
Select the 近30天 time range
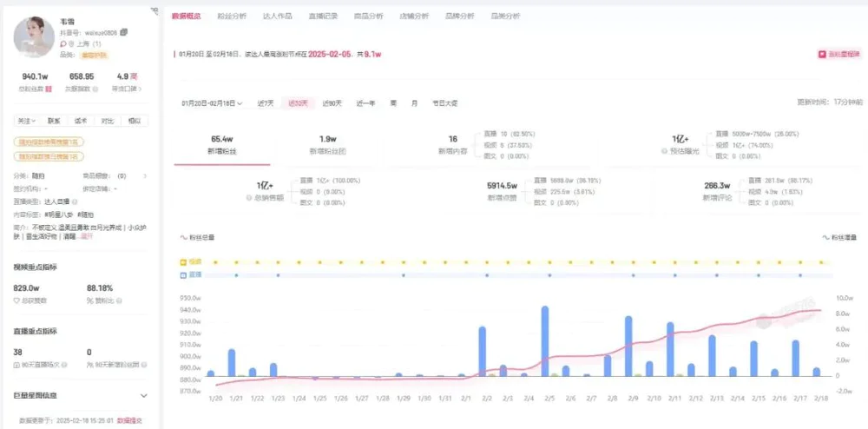299,103
